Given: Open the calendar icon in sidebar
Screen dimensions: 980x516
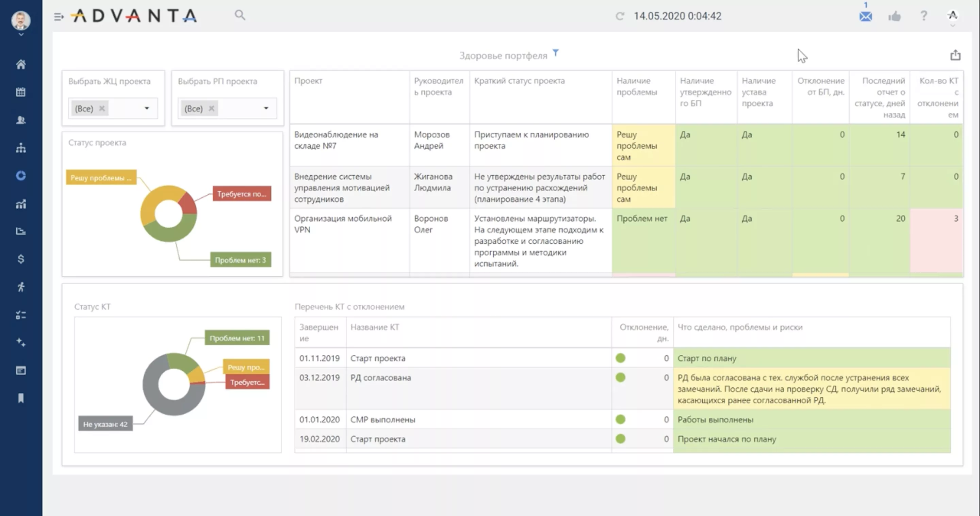Looking at the screenshot, I should 21,92.
